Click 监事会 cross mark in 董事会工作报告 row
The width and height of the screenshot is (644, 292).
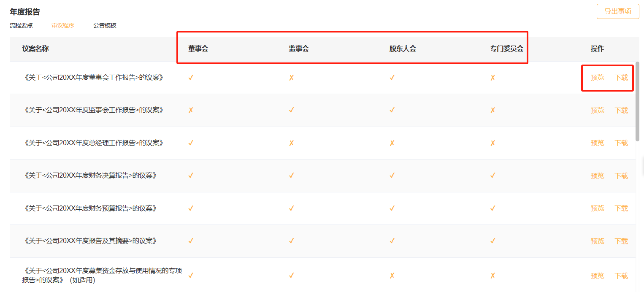[291, 78]
